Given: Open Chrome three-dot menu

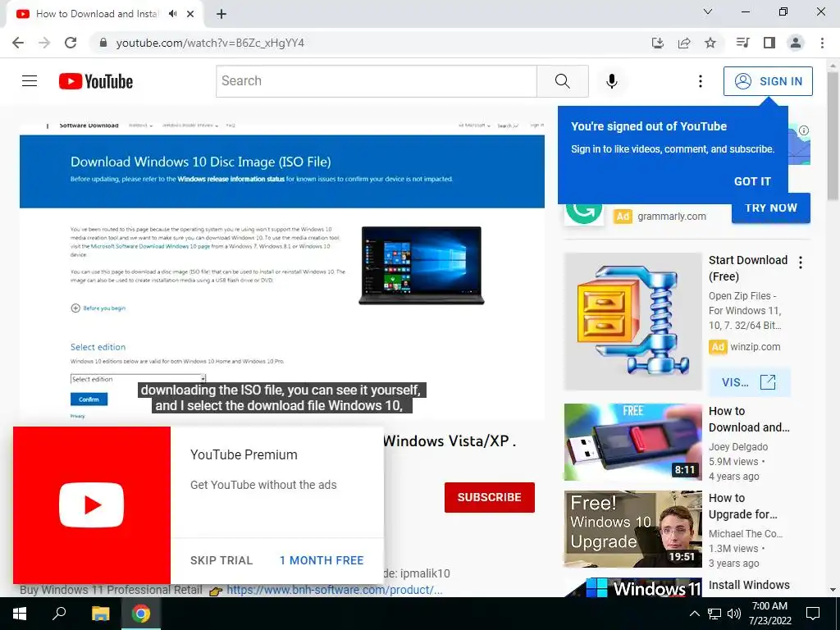Looking at the screenshot, I should [x=822, y=43].
